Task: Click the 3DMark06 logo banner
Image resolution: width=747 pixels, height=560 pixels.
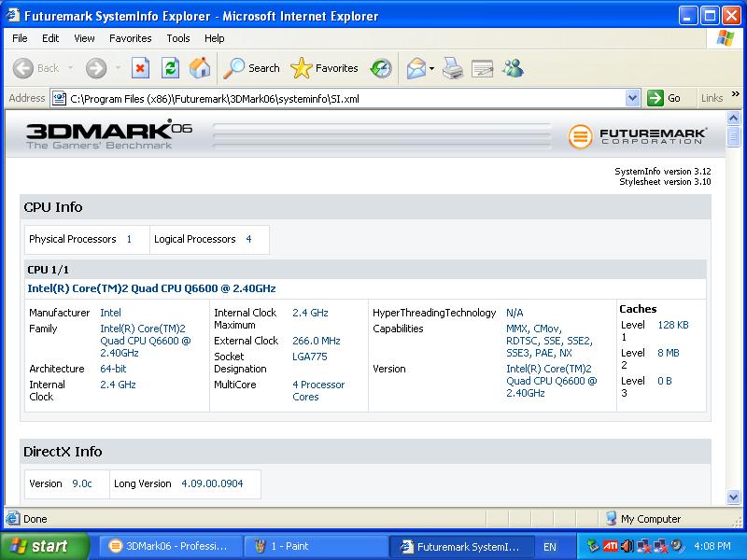Action: click(109, 134)
